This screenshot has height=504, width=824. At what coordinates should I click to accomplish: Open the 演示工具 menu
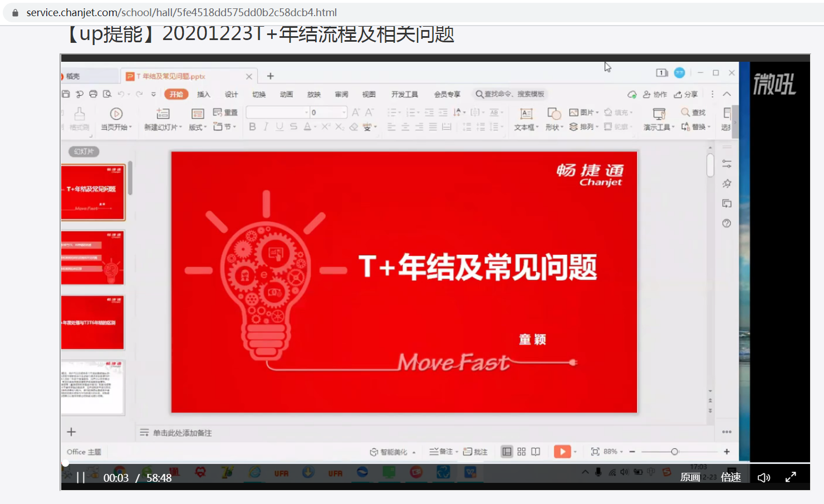coord(659,119)
